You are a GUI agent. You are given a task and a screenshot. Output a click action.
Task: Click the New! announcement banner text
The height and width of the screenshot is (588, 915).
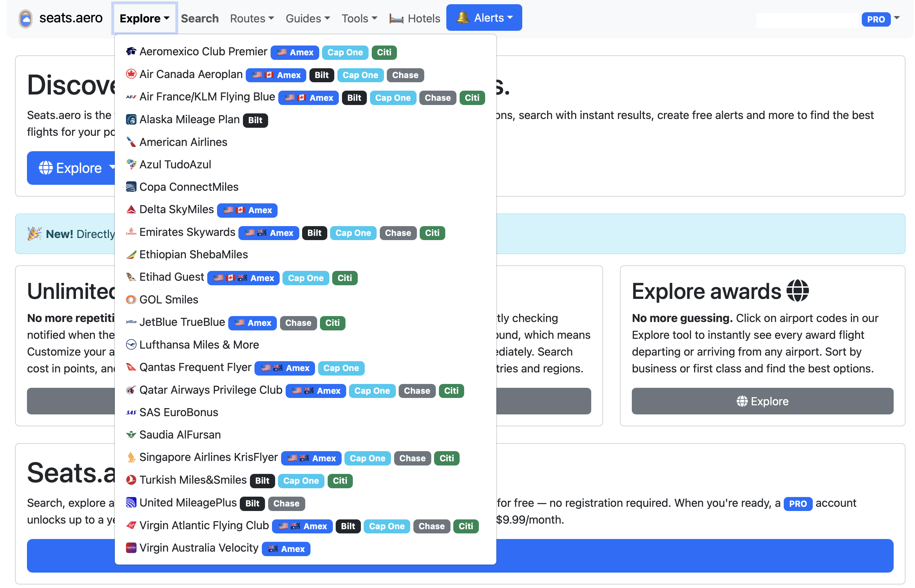[80, 234]
